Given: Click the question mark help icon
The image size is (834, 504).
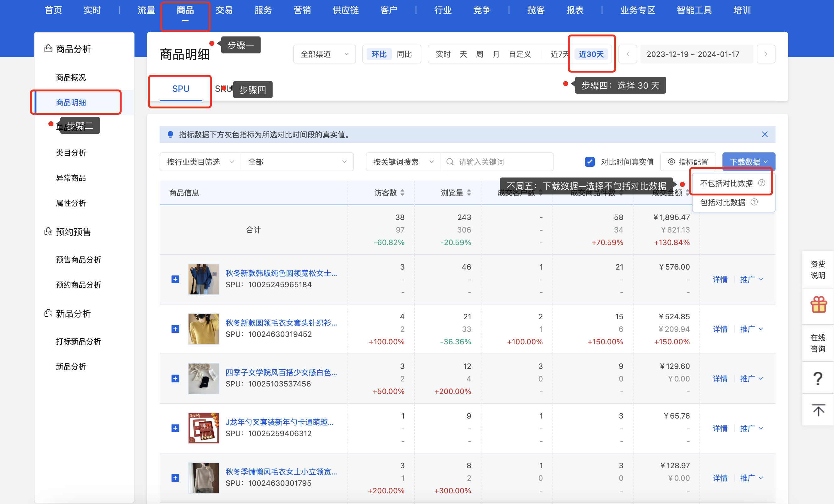Looking at the screenshot, I should (x=818, y=378).
